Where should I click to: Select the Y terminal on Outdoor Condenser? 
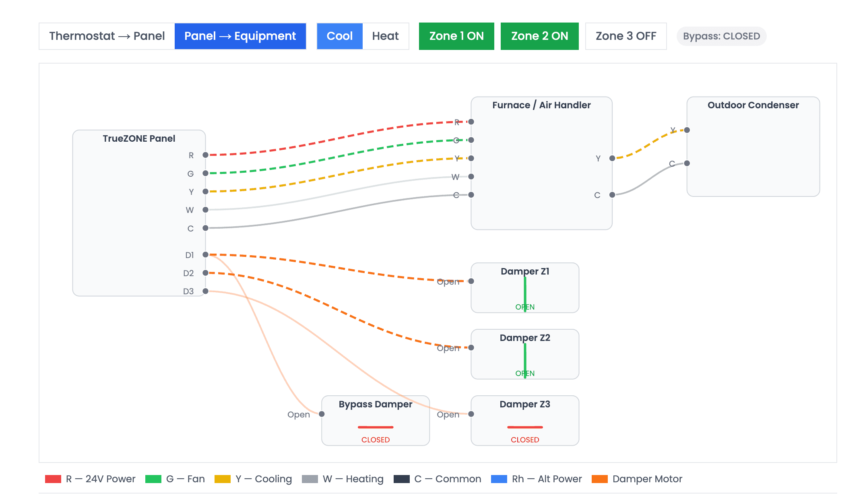687,130
